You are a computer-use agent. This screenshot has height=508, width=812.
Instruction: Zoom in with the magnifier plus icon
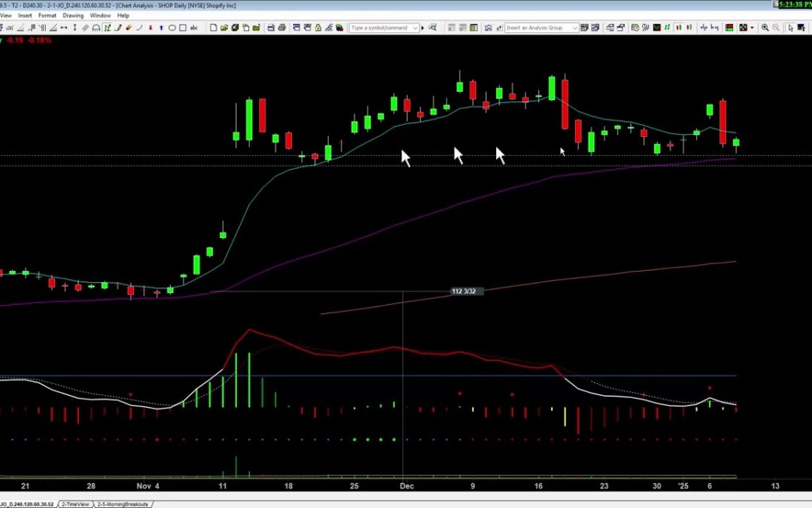765,28
